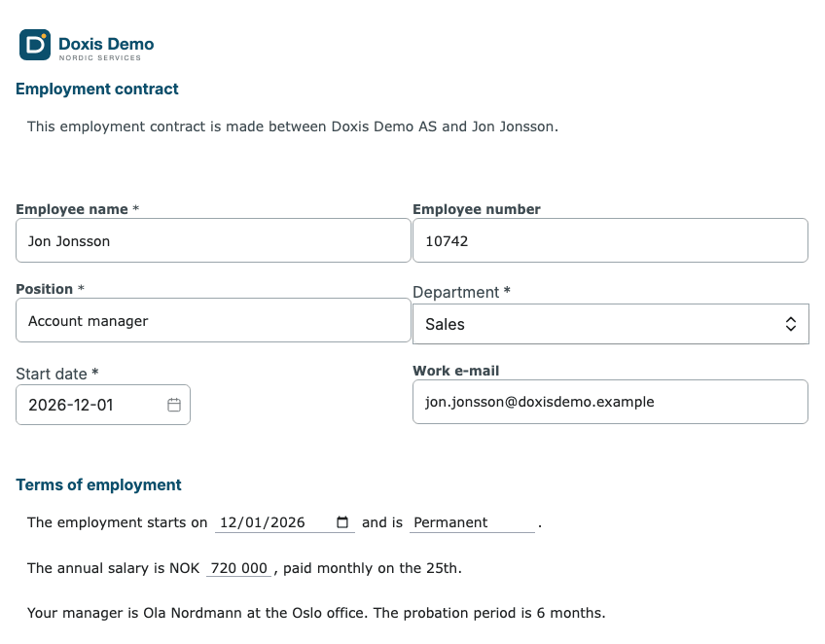The image size is (825, 644).
Task: Expand the Department dropdown showing Sales
Action: 610,324
